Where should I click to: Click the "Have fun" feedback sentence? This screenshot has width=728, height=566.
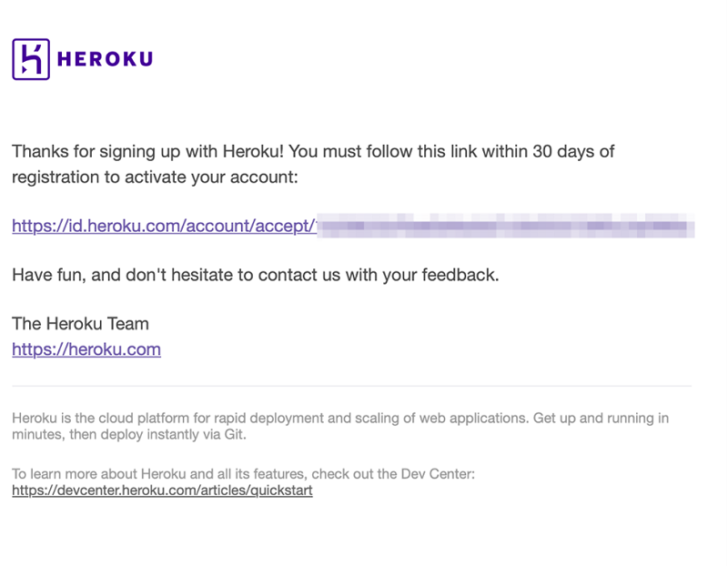point(255,275)
